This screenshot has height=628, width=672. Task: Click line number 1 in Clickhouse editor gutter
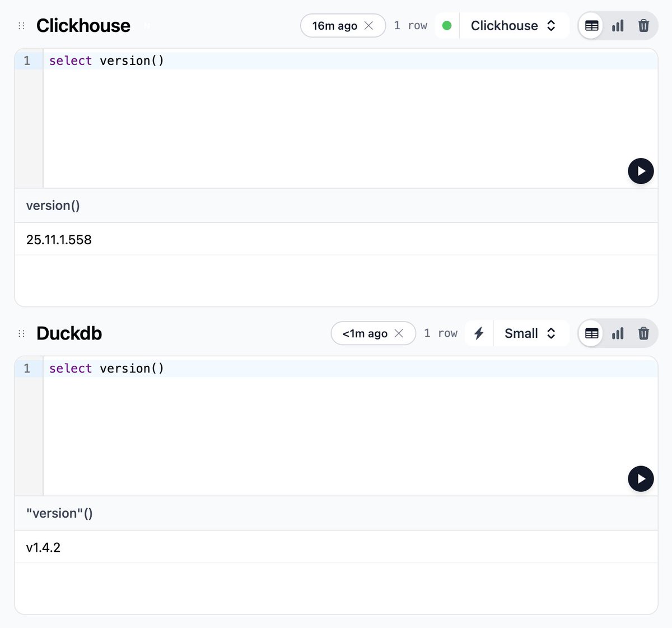click(x=27, y=61)
